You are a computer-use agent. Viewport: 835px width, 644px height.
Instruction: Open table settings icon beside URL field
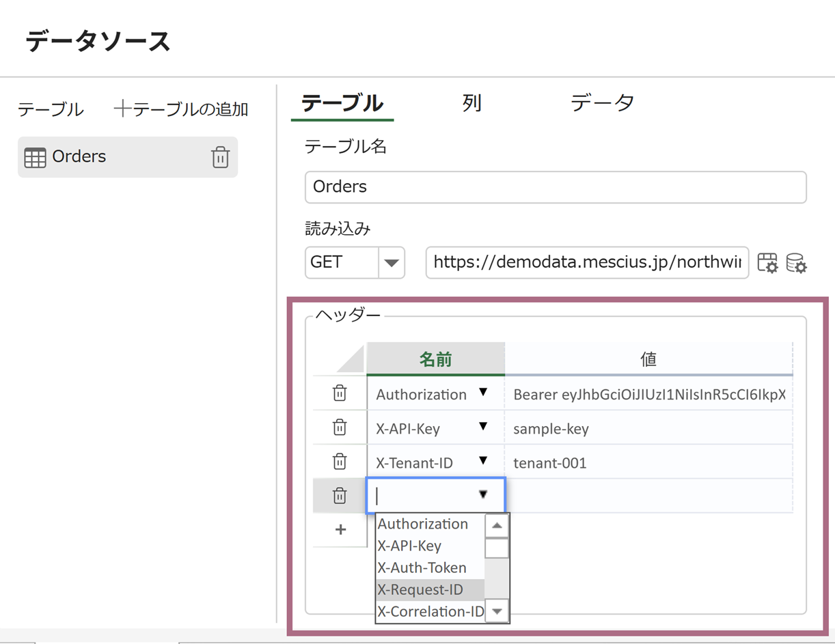point(768,263)
